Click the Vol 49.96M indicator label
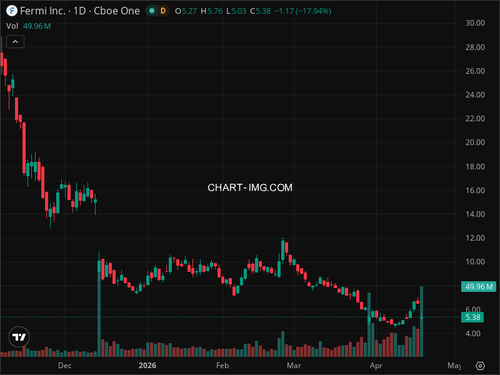 (x=28, y=26)
